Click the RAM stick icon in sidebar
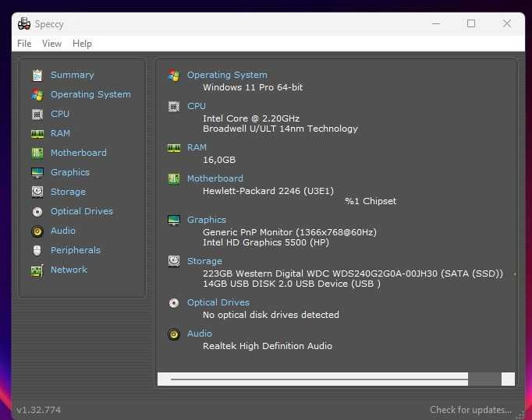The width and height of the screenshot is (532, 420). coord(37,134)
